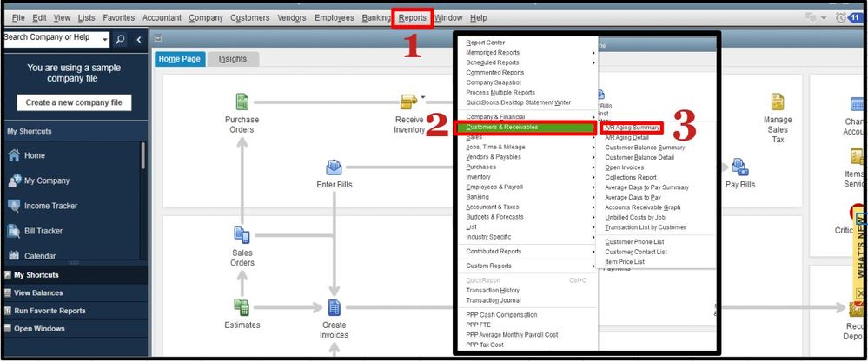Click the Home shortcut icon in sidebar
The width and height of the screenshot is (868, 361).
point(14,155)
